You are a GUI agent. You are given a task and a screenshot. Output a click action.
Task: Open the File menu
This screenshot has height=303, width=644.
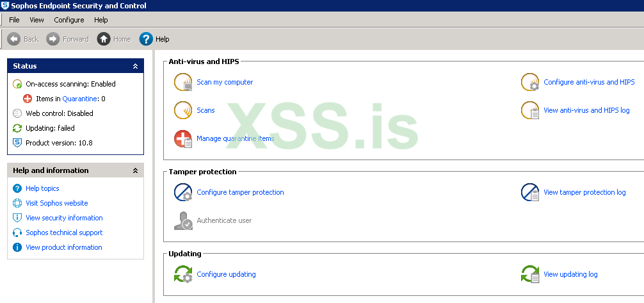[14, 20]
